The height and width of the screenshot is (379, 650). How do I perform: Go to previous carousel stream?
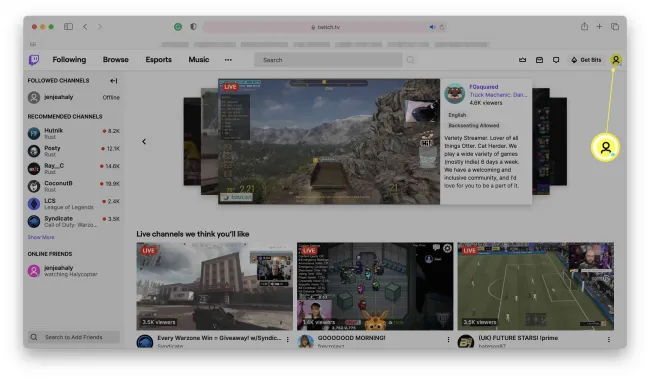[x=144, y=141]
